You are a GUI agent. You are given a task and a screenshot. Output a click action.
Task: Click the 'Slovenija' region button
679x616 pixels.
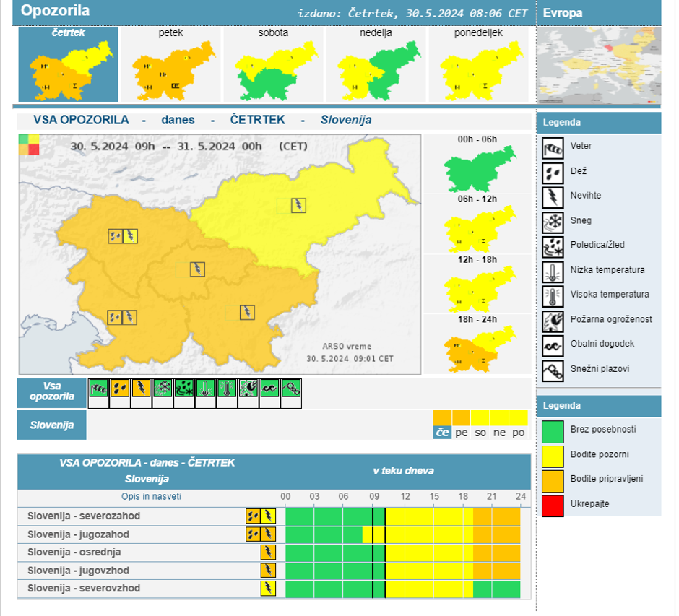[52, 425]
